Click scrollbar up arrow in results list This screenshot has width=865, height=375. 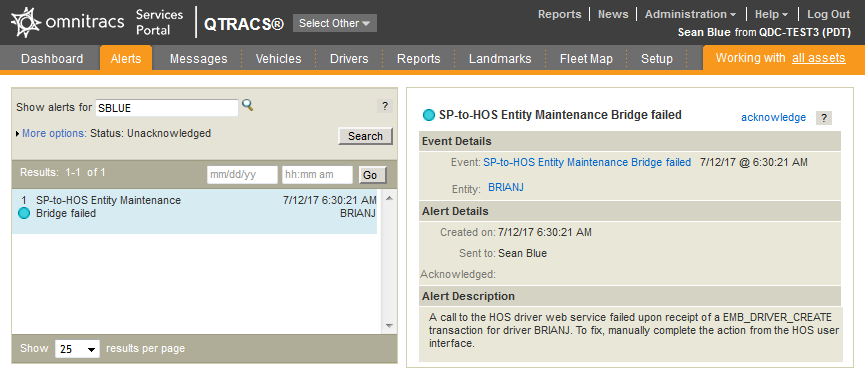(x=389, y=198)
